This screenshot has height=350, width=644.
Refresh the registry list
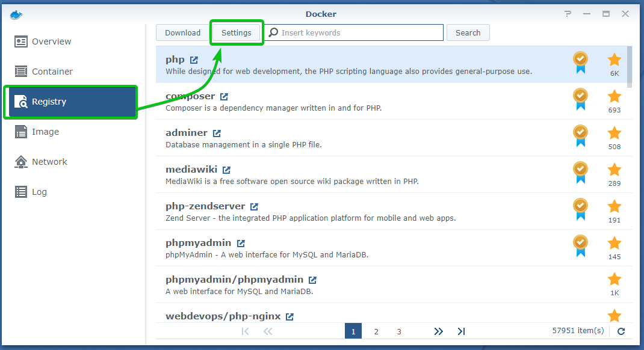[x=621, y=331]
